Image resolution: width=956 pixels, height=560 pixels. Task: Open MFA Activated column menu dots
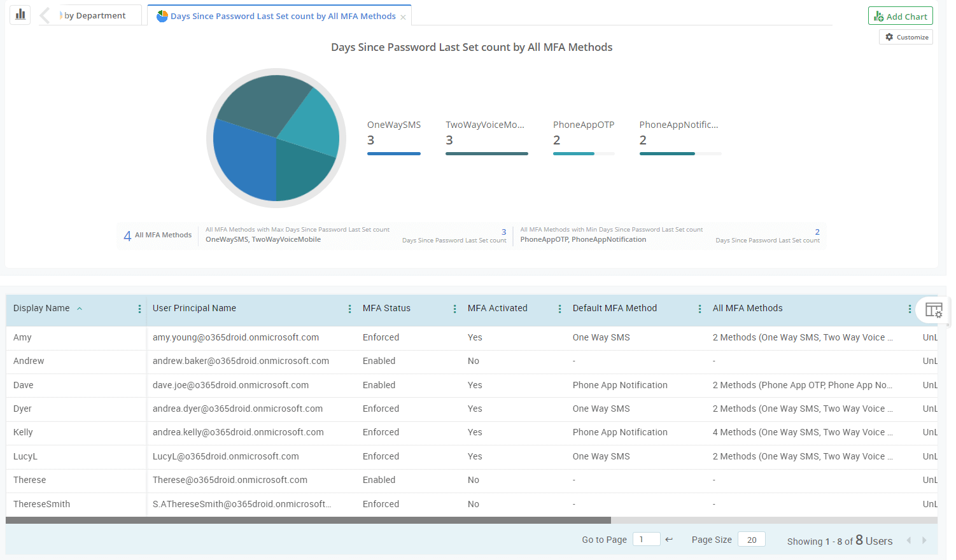(559, 309)
